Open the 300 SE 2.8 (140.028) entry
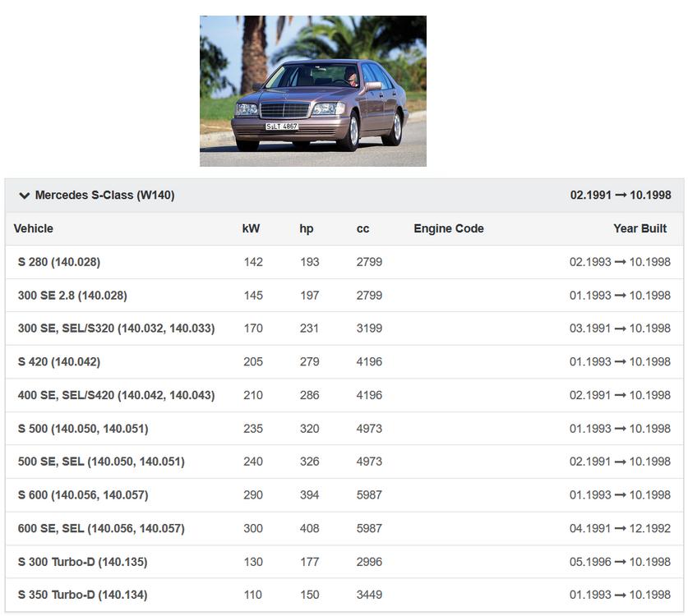688x616 pixels. coord(72,295)
